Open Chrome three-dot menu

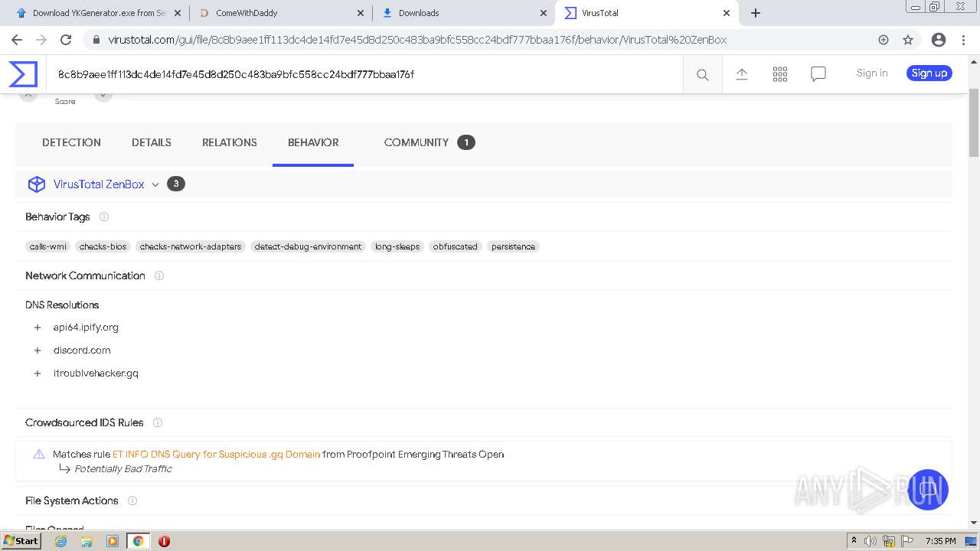[x=964, y=40]
